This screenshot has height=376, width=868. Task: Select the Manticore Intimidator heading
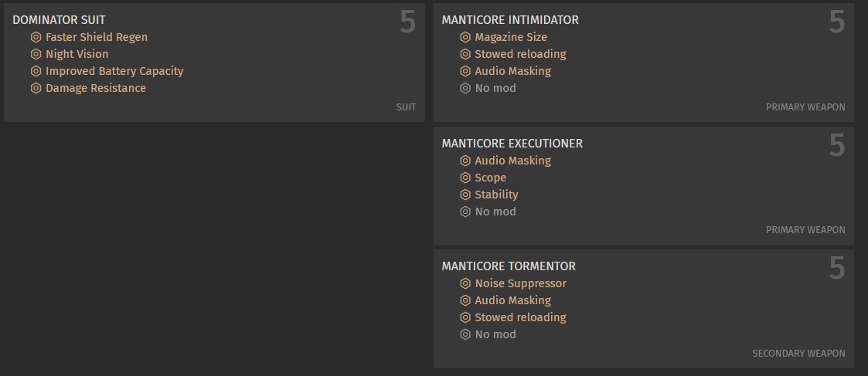pos(510,20)
